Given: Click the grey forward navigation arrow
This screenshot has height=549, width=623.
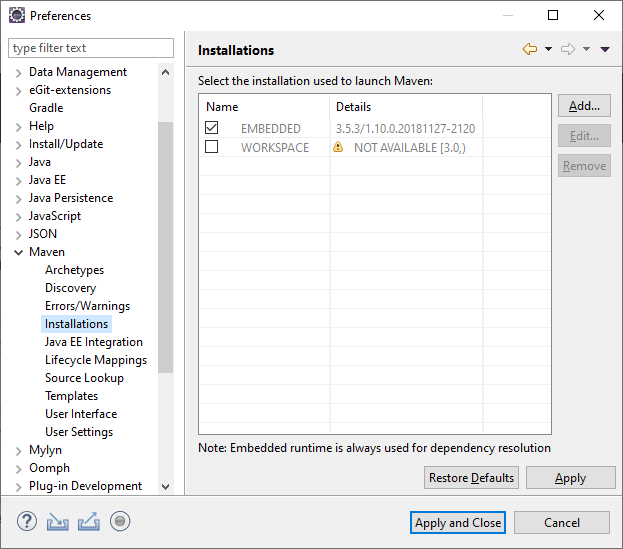Looking at the screenshot, I should 568,49.
